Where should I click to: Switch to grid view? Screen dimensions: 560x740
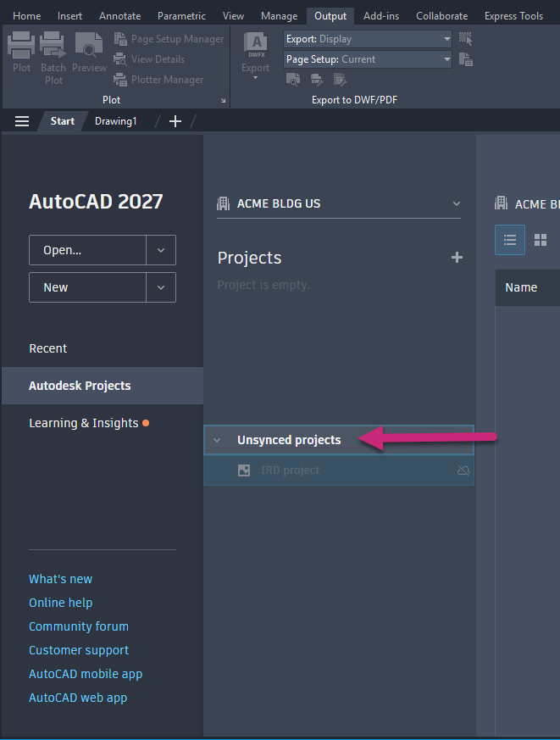[541, 240]
